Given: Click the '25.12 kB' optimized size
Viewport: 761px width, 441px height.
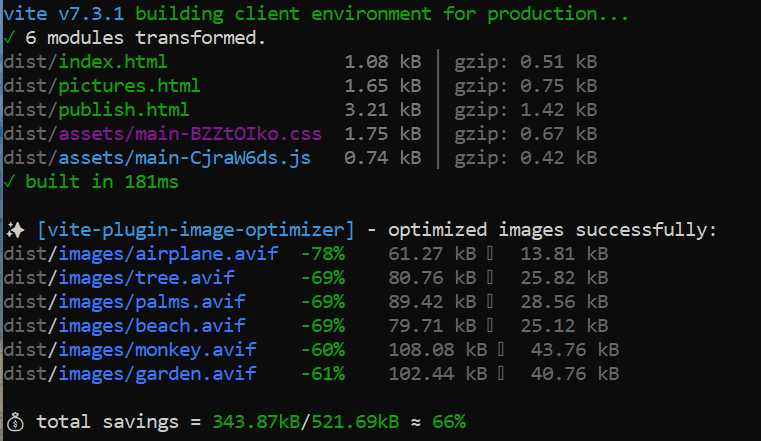Looking at the screenshot, I should pos(564,326).
